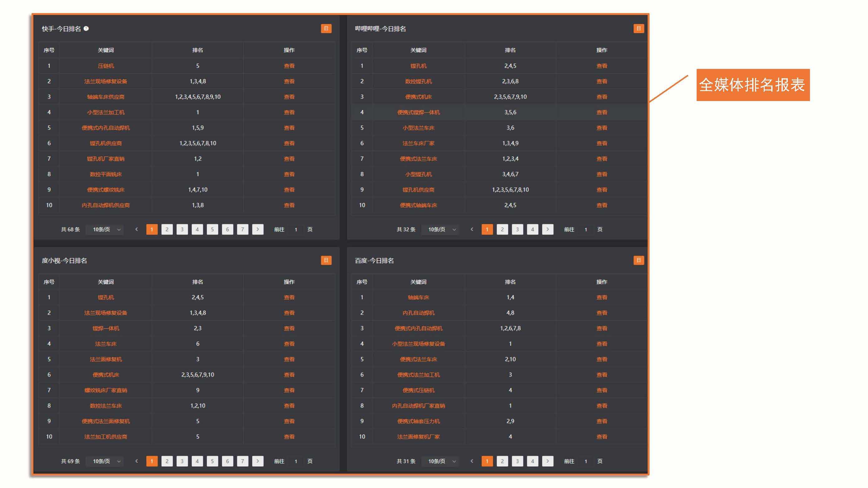Screen dimensions: 868x488
Task: Click the orange calendar icon in 哔哩哔哩-今日排名 panel
Action: click(x=639, y=29)
